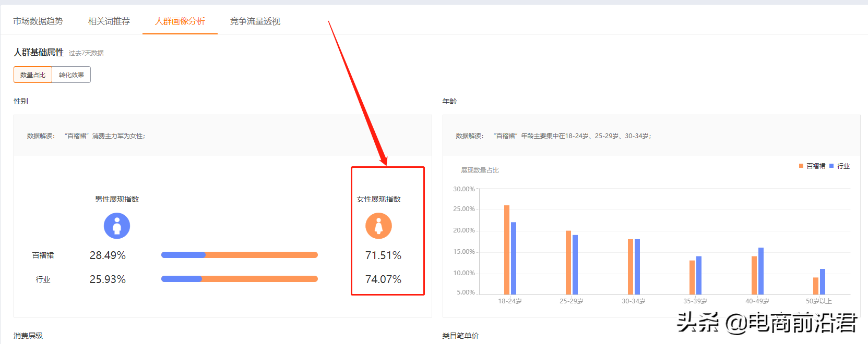This screenshot has height=344, width=868.
Task: Go to the 竞争流量透视 tab
Action: [x=255, y=21]
